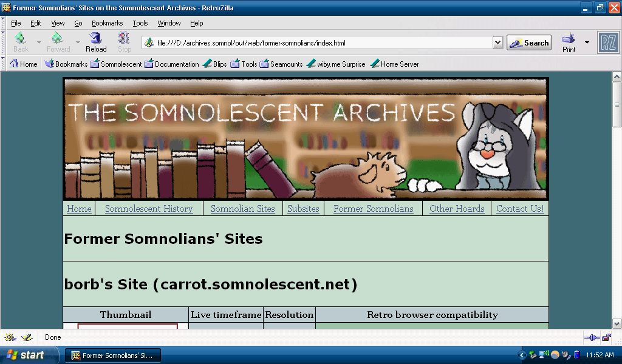This screenshot has width=622, height=364.
Task: Click the Navigator icon in status bar
Action: pos(10,337)
